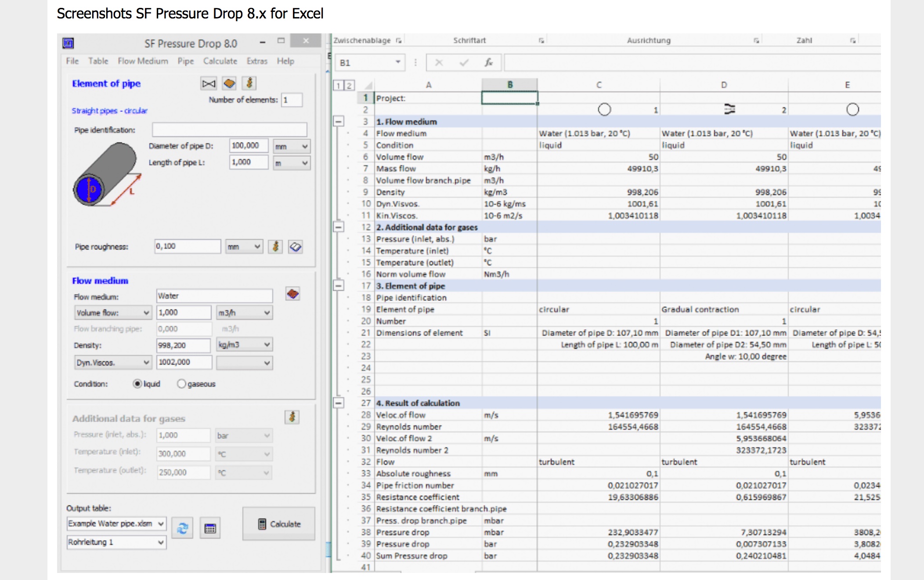Screen dimensions: 924x580
Task: Click the Flow medium Water text field
Action: point(214,296)
